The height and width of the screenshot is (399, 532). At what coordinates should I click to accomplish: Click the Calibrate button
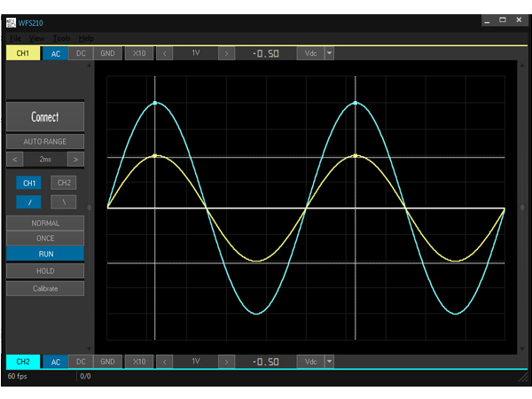[45, 288]
